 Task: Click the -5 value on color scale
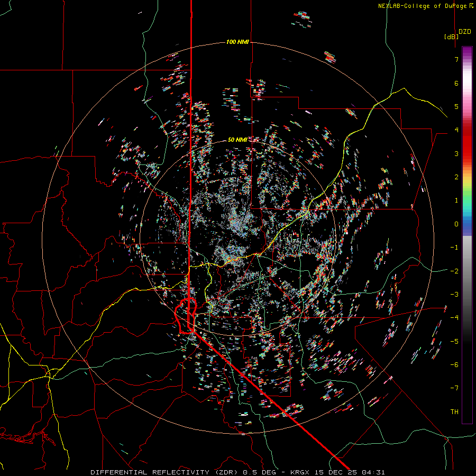[x=454, y=342]
